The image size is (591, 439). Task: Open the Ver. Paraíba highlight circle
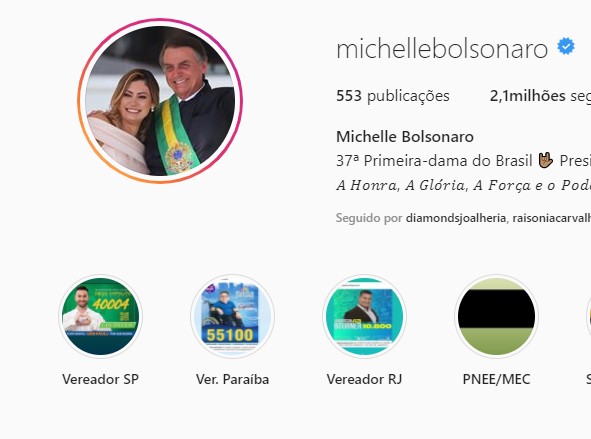point(233,316)
